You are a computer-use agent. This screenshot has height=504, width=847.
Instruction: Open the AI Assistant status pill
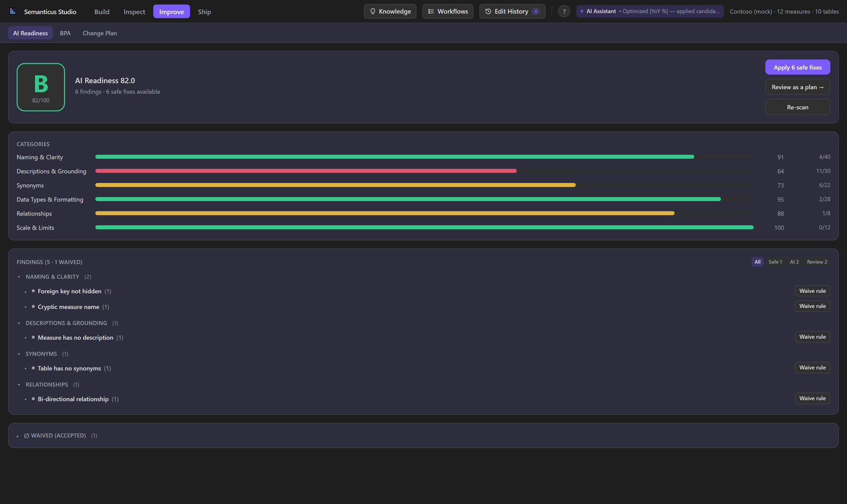point(650,11)
